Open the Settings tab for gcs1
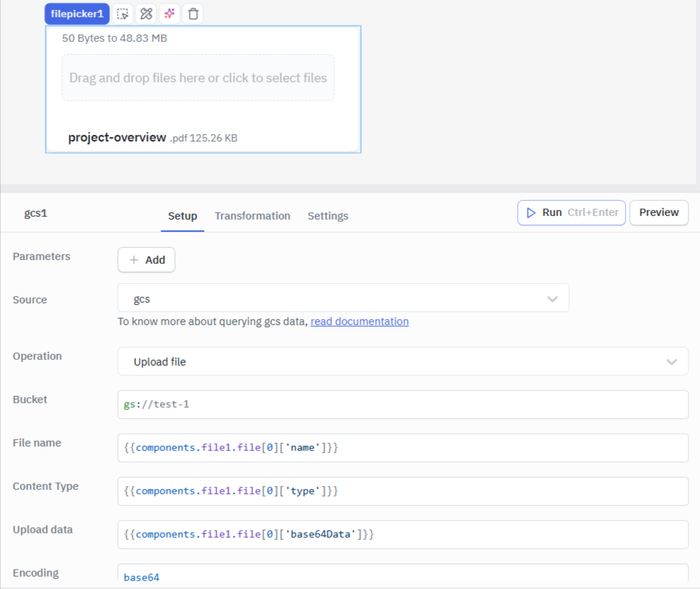700x589 pixels. (x=328, y=215)
